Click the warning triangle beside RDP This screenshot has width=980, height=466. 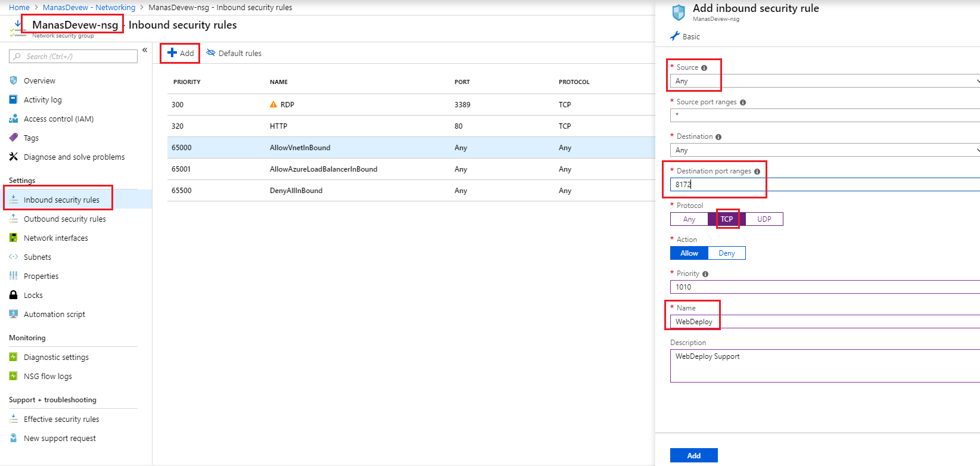pyautogui.click(x=273, y=104)
